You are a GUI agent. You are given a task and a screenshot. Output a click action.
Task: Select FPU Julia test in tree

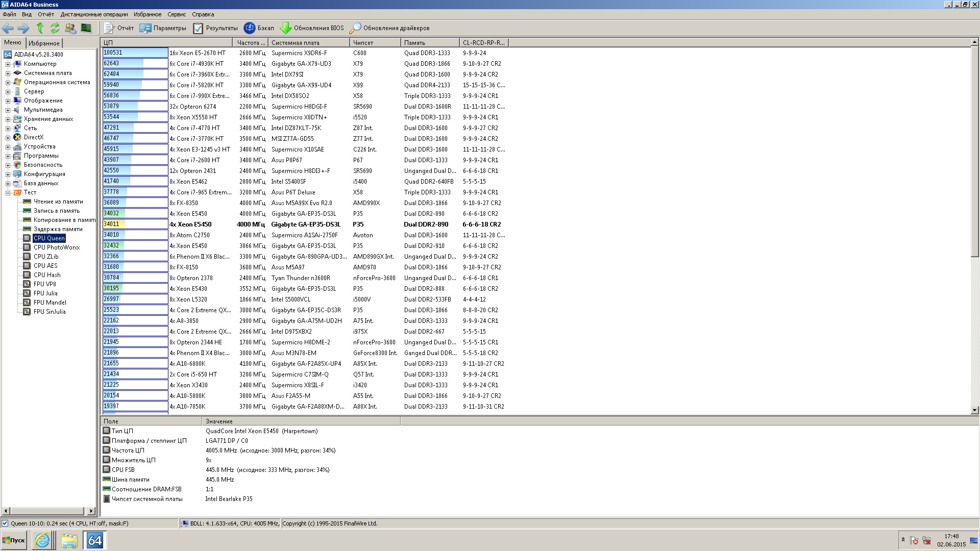pos(45,293)
